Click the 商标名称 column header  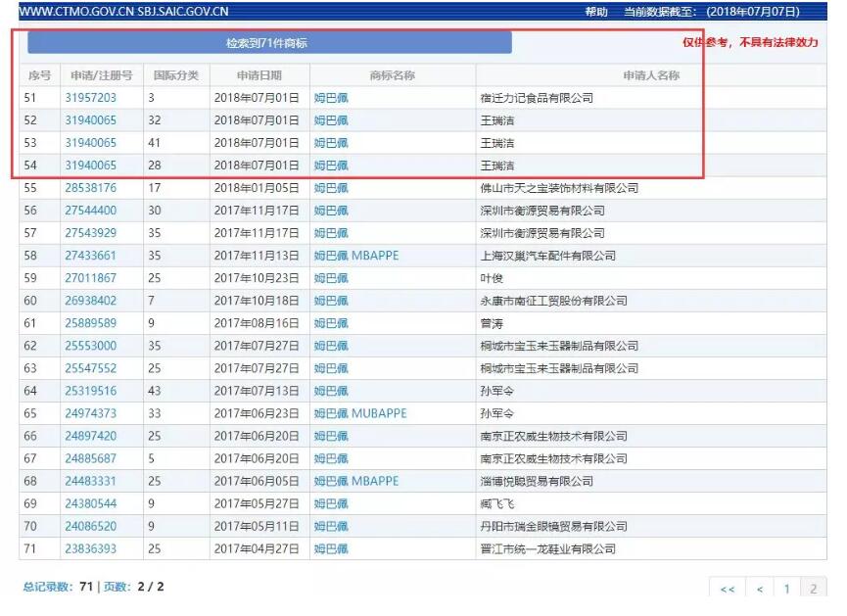[393, 75]
